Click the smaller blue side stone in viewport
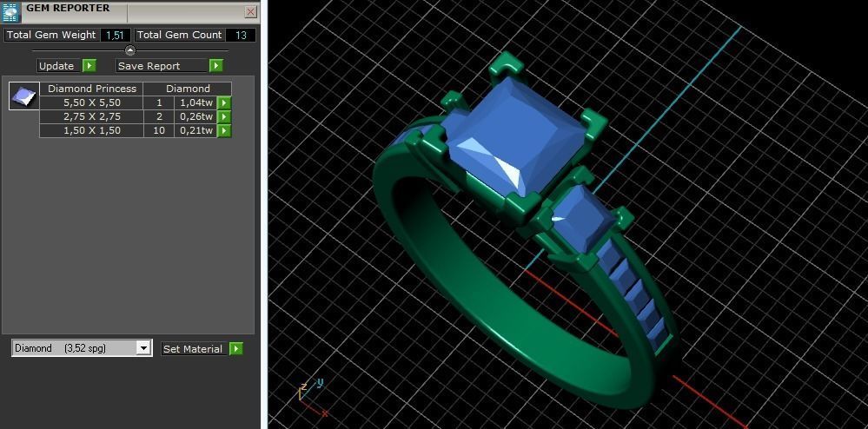The height and width of the screenshot is (429, 868). pyautogui.click(x=584, y=218)
